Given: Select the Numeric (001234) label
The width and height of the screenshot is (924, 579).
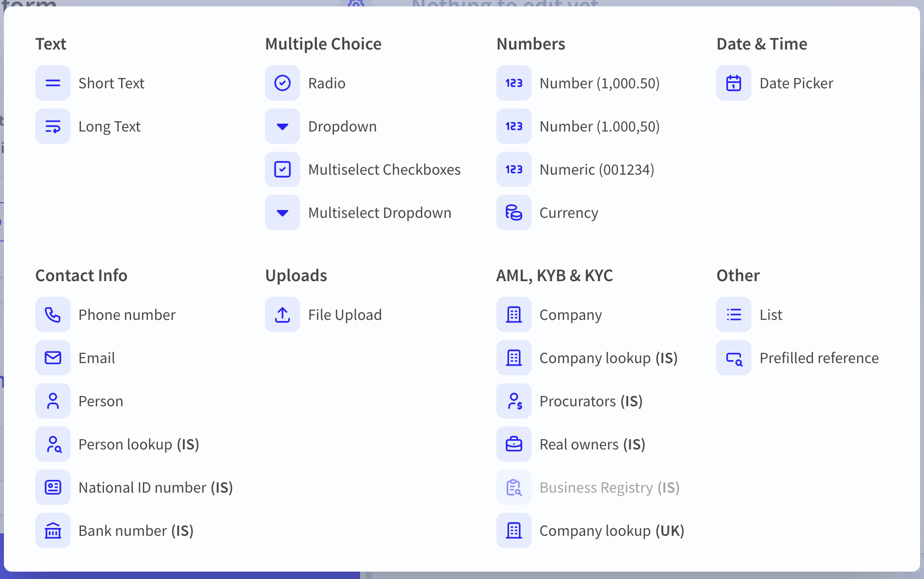Looking at the screenshot, I should click(597, 170).
